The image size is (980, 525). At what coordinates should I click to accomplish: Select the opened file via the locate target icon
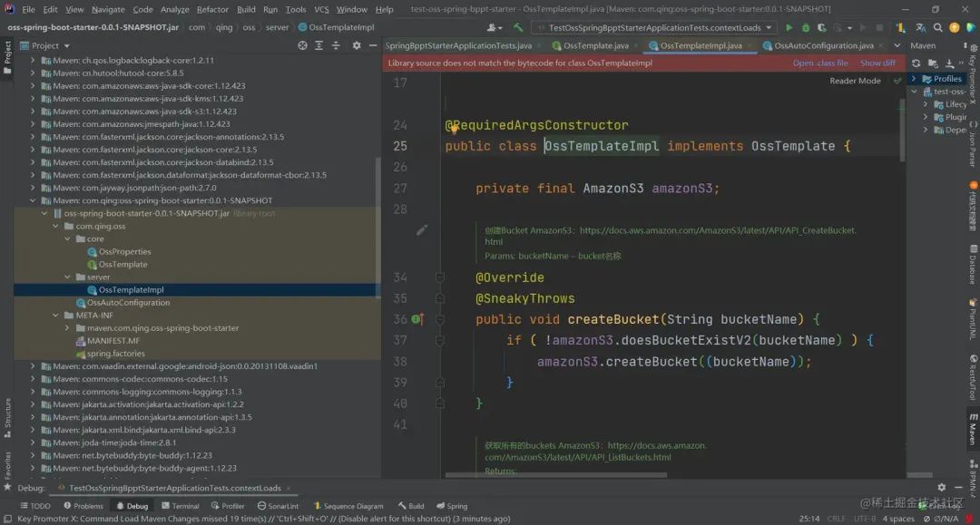click(x=302, y=45)
